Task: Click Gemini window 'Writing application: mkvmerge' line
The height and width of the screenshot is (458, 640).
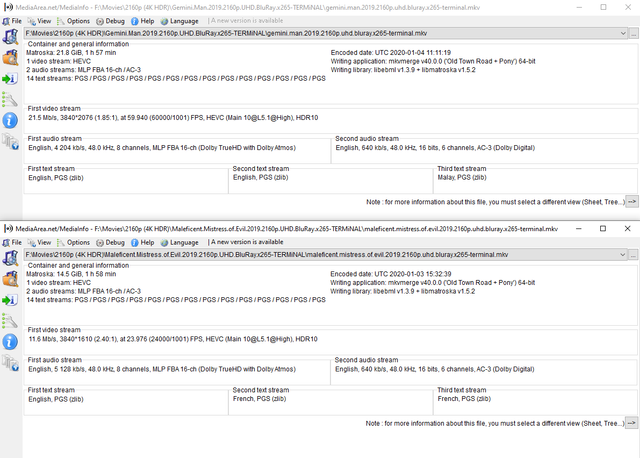Action: tap(433, 61)
